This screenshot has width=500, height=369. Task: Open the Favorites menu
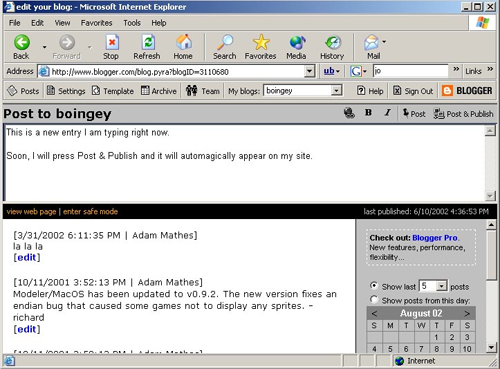click(96, 23)
